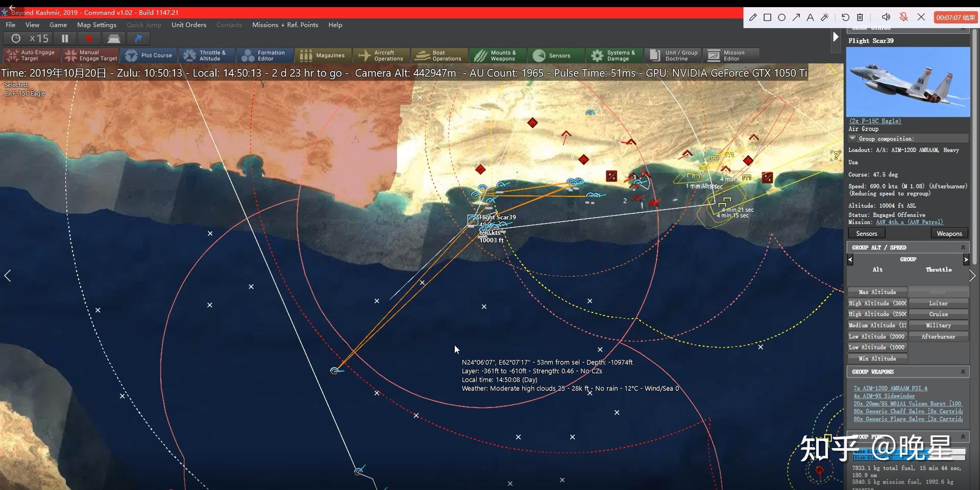Click the red record button
Viewport: 980px width, 490px height.
[x=89, y=38]
